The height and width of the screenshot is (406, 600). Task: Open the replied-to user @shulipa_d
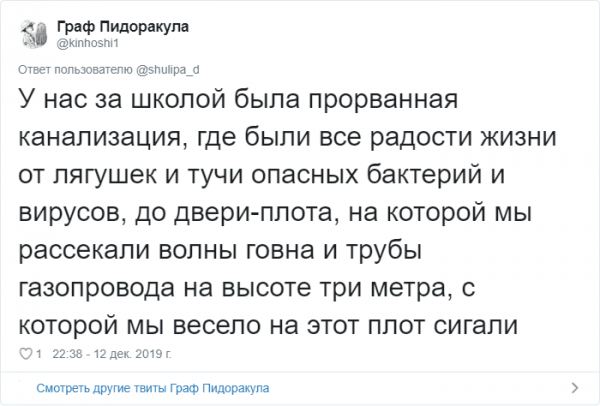click(x=168, y=70)
